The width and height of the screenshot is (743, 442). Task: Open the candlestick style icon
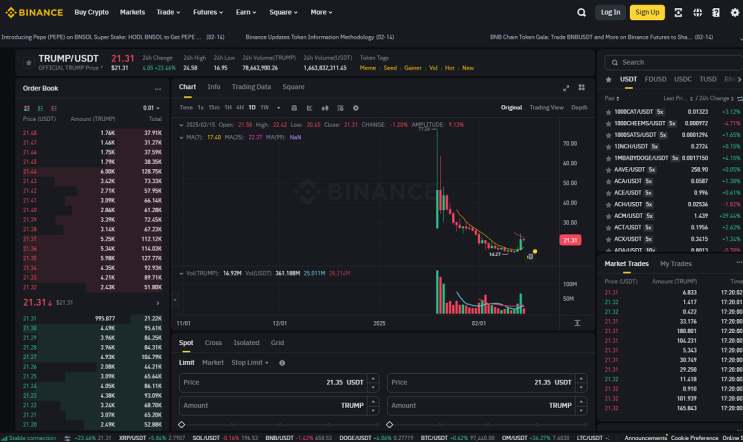pyautogui.click(x=325, y=108)
